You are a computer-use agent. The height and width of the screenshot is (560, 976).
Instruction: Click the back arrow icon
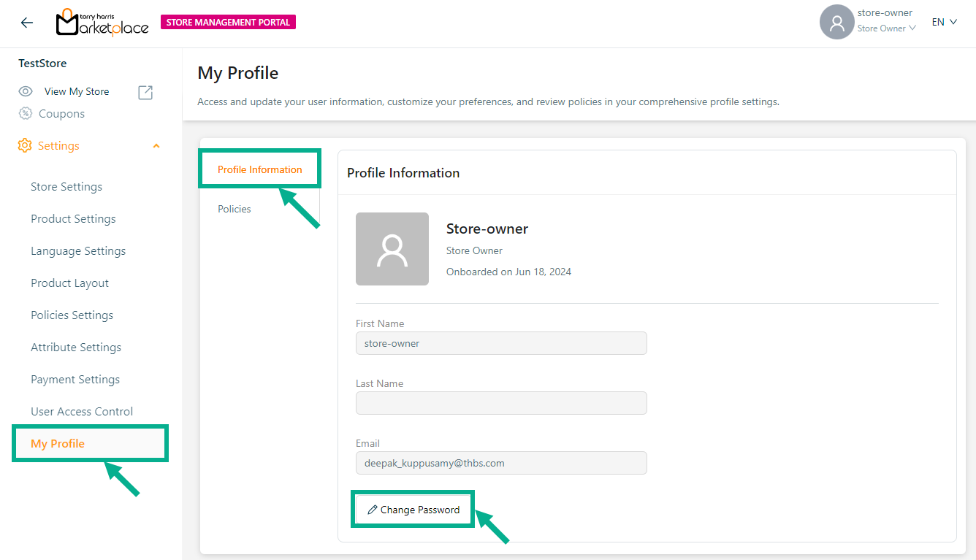point(27,23)
